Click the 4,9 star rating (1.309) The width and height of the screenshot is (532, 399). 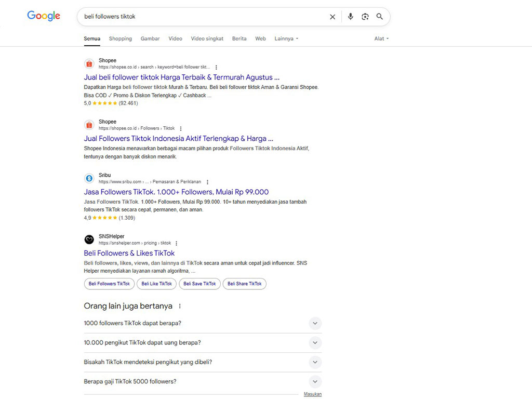click(109, 218)
